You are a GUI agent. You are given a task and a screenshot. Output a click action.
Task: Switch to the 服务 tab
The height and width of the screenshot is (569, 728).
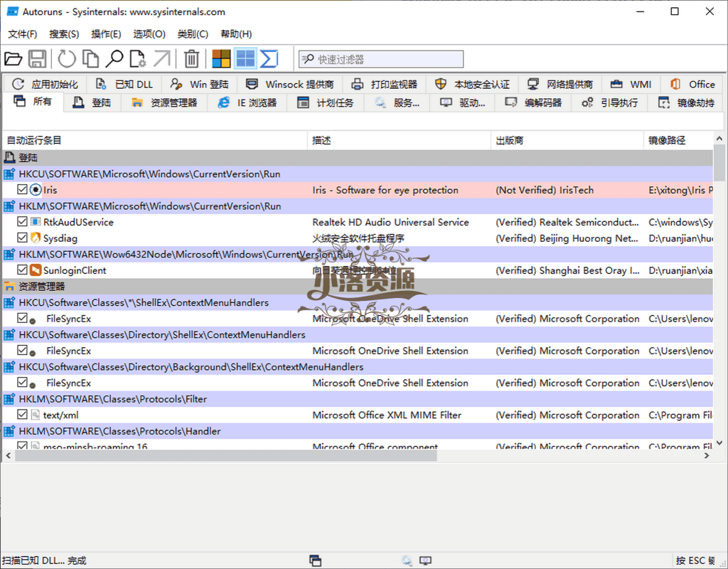point(397,102)
